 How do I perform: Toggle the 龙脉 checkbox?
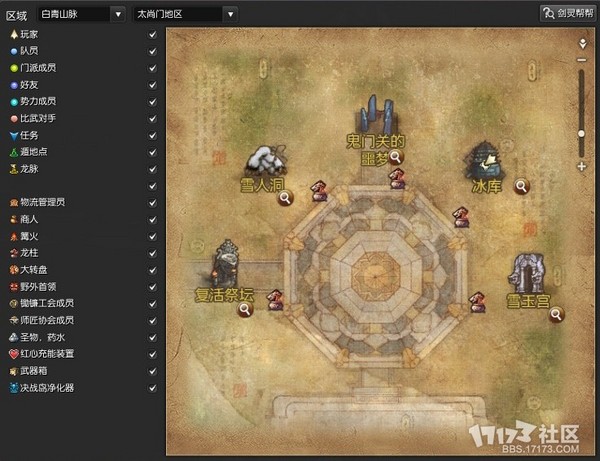point(152,169)
